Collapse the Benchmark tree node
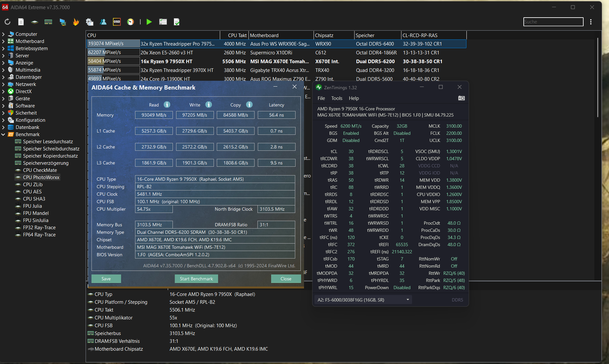The image size is (609, 364). 3,134
